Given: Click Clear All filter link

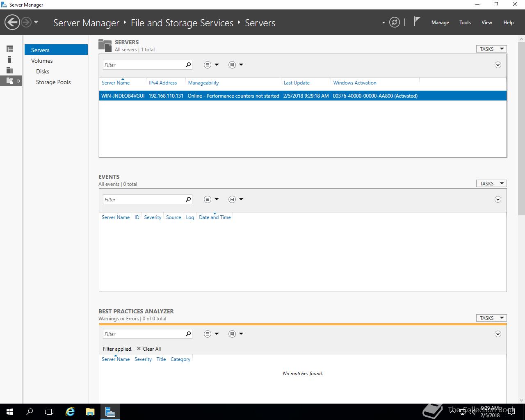Looking at the screenshot, I should (x=148, y=349).
